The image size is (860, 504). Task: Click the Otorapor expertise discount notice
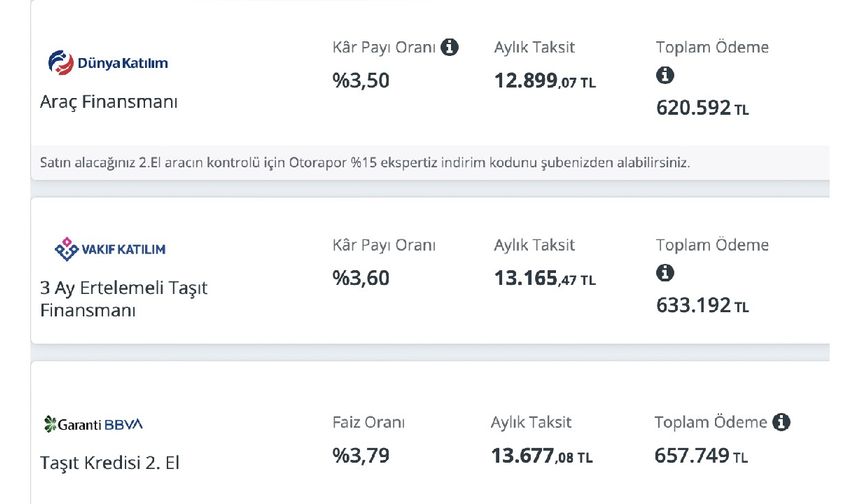coord(365,162)
